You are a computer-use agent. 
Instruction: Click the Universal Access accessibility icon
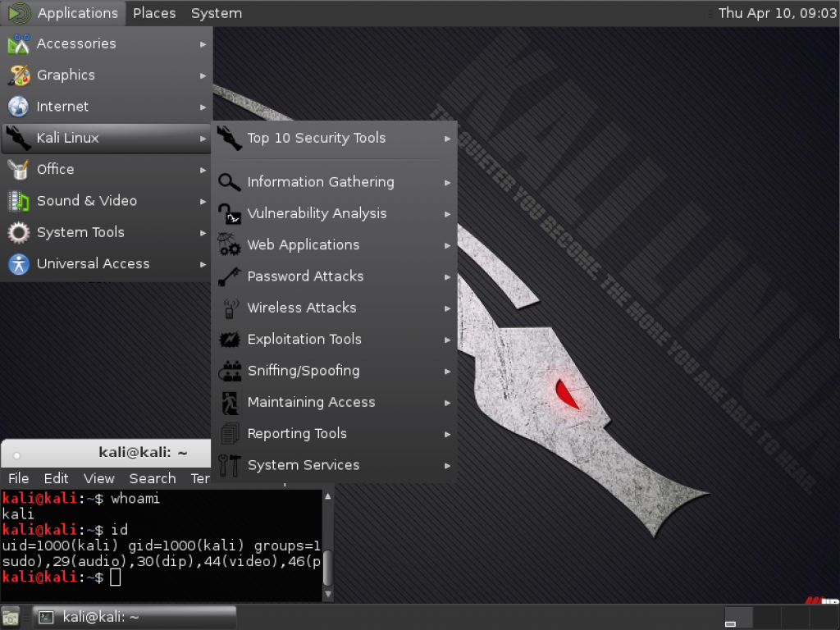pos(18,263)
